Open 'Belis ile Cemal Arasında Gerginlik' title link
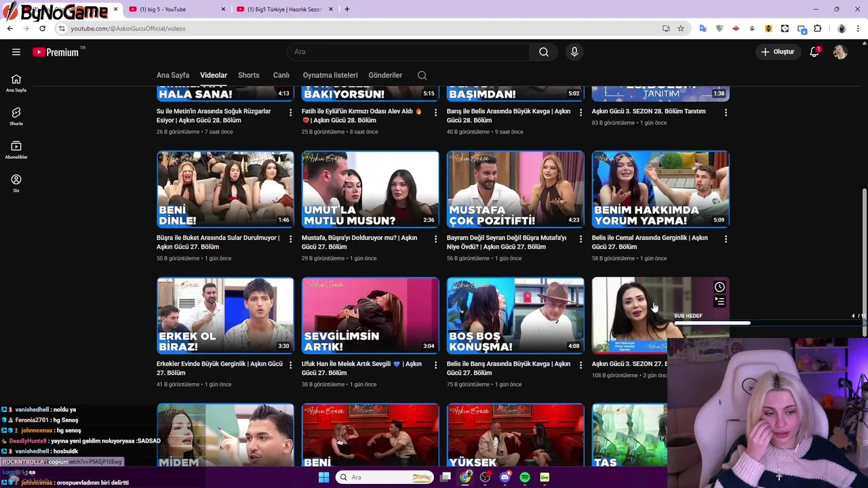 [650, 242]
